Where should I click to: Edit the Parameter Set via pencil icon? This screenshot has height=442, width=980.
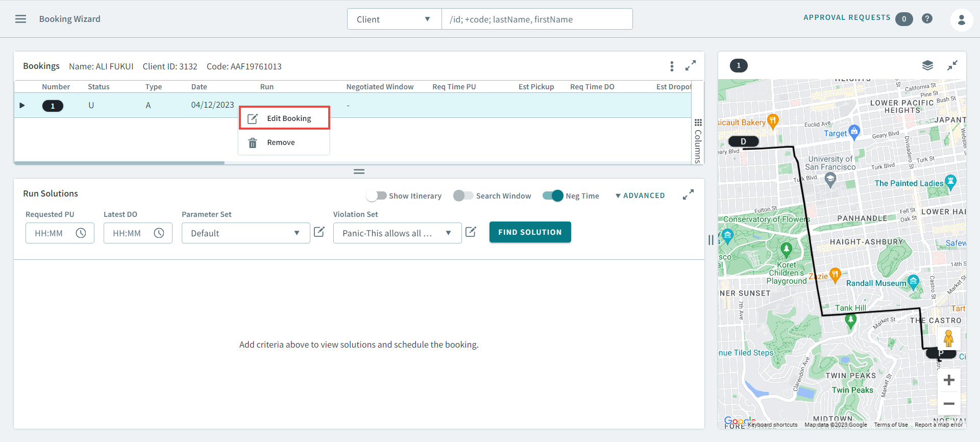(319, 232)
